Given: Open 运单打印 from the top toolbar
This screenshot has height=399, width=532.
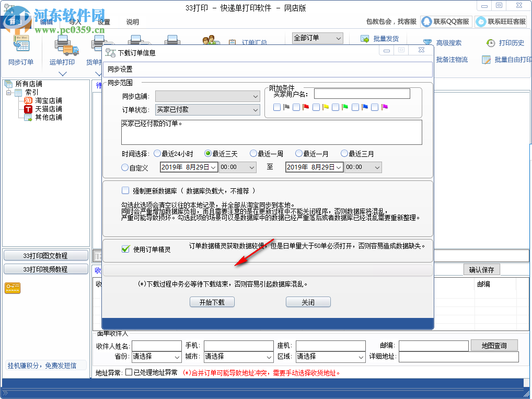Looking at the screenshot, I should [62, 50].
